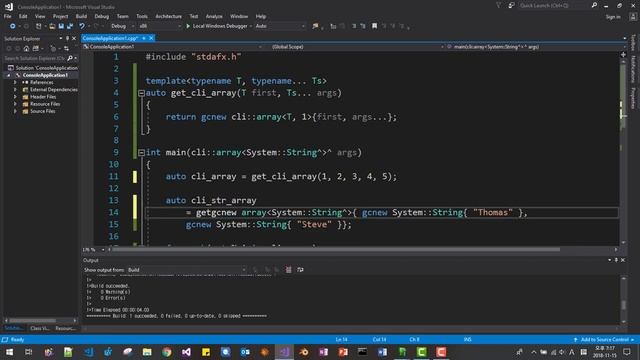Click the Navigate Backward toolbar icon
This screenshot has height=360, width=640.
click(x=13, y=26)
